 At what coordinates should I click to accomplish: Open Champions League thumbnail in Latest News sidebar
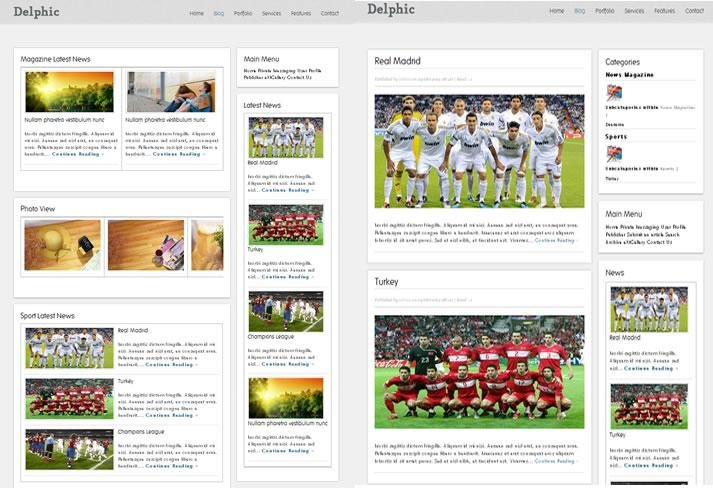[x=286, y=312]
